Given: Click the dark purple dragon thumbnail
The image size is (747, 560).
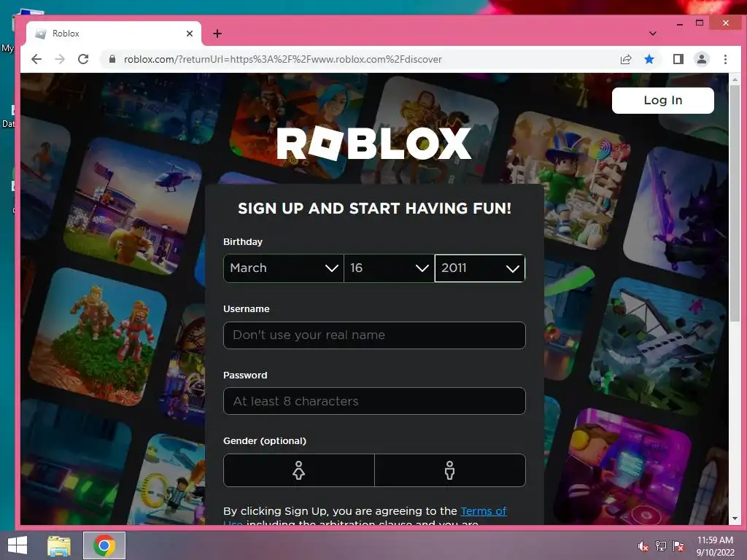Looking at the screenshot, I should [676, 211].
